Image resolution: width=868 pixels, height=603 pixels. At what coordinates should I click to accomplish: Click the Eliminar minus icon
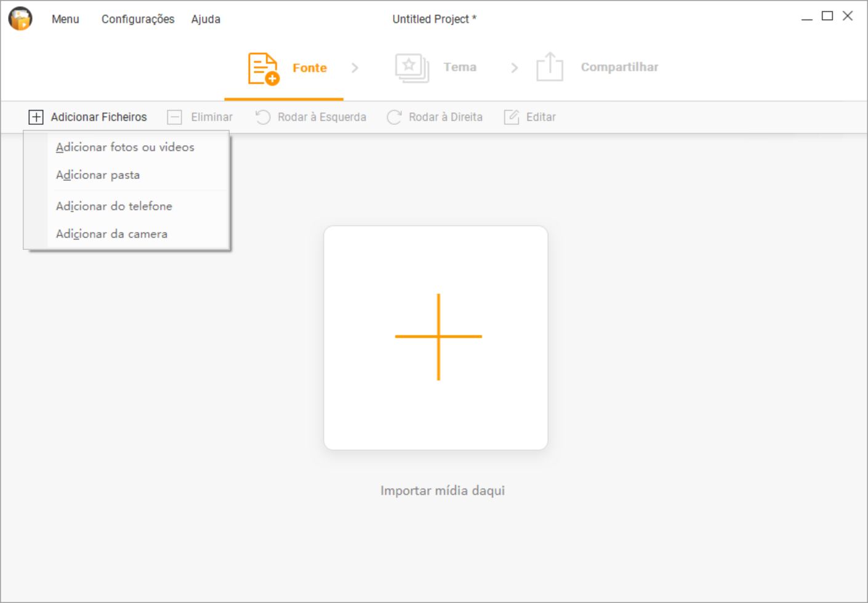point(175,117)
